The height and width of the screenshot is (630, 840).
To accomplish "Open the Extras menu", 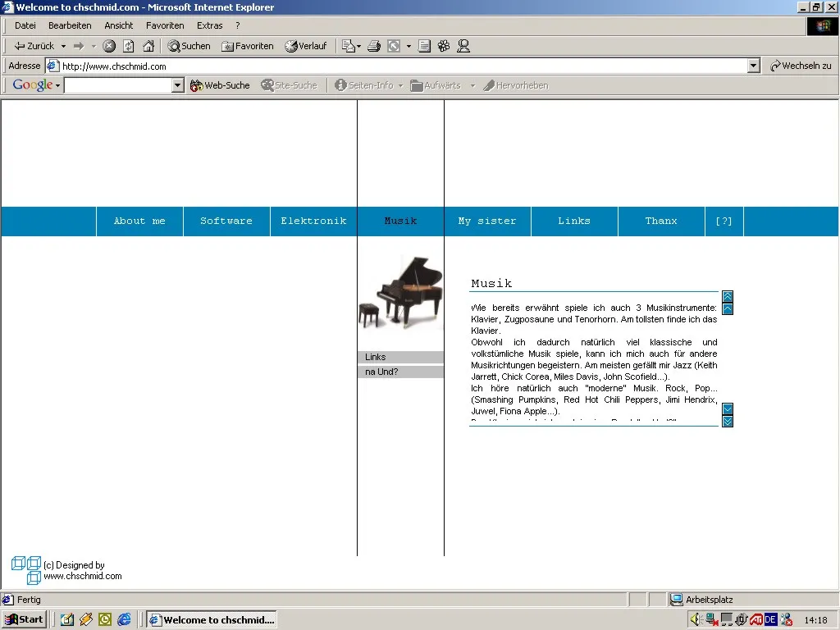I will 209,25.
